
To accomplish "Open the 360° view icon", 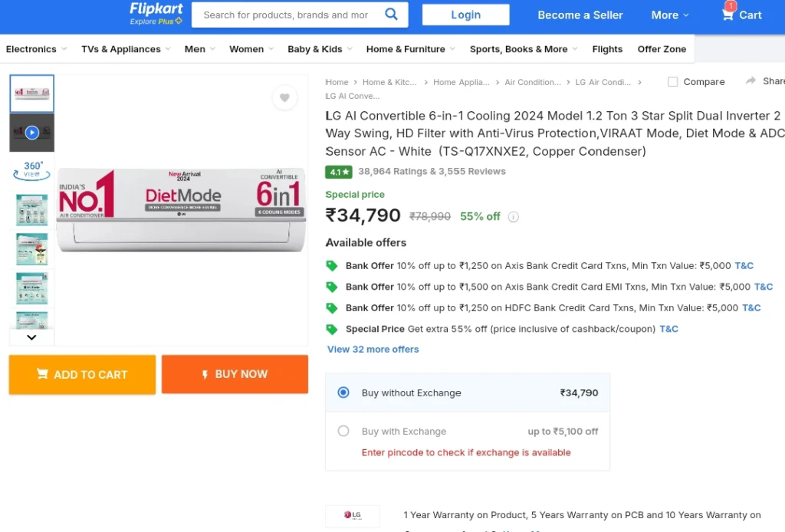I will click(x=32, y=170).
